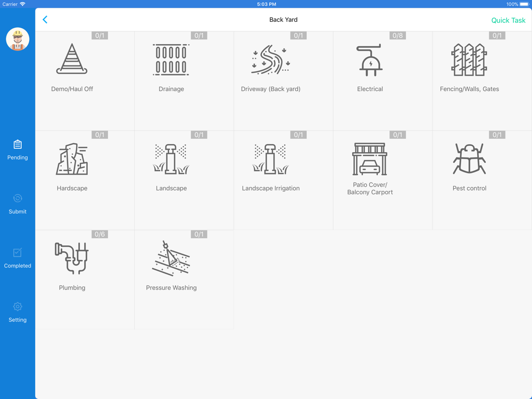Viewport: 532px width, 399px height.
Task: Tap Quick Task link
Action: 508,20
